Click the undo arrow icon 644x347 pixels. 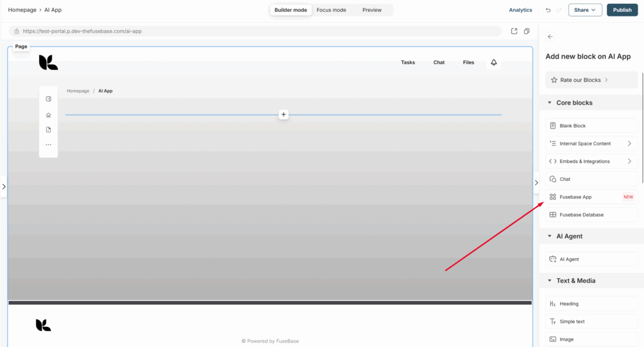[x=548, y=10]
